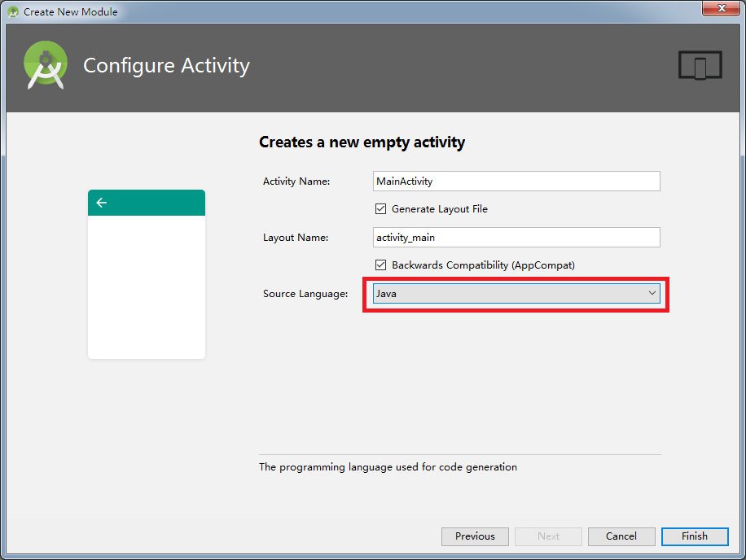Click the Android Studio logo in the header
The height and width of the screenshot is (560, 746).
click(x=46, y=66)
